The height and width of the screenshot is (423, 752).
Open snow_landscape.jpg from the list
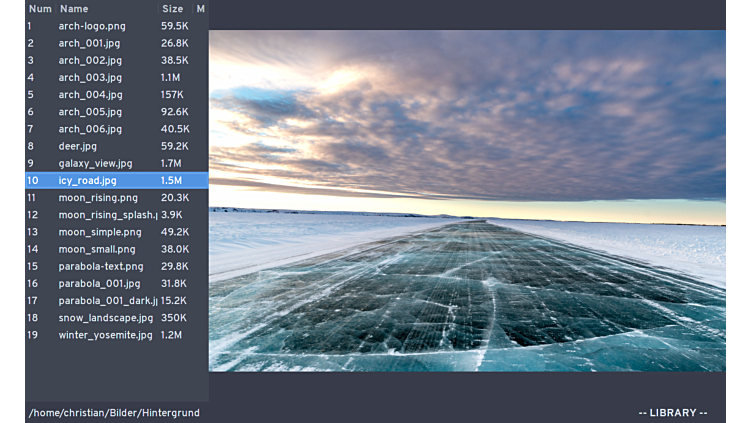tap(105, 318)
